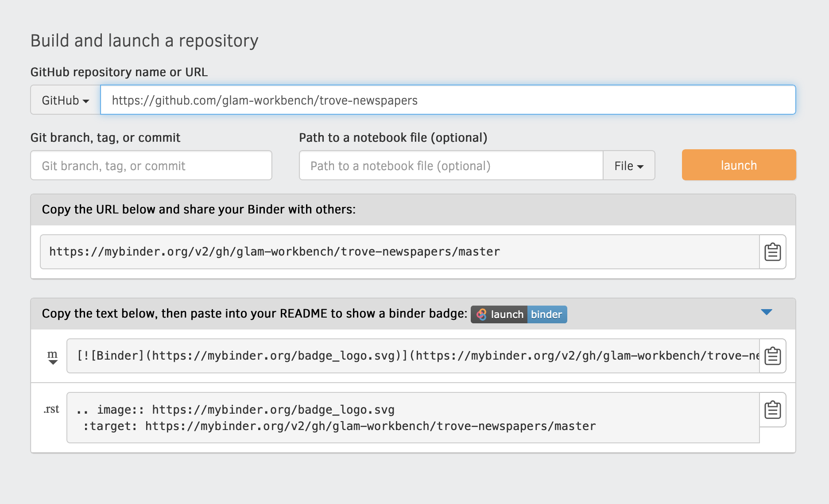The width and height of the screenshot is (829, 504).
Task: Select the rst image directive code text
Action: tap(413, 418)
